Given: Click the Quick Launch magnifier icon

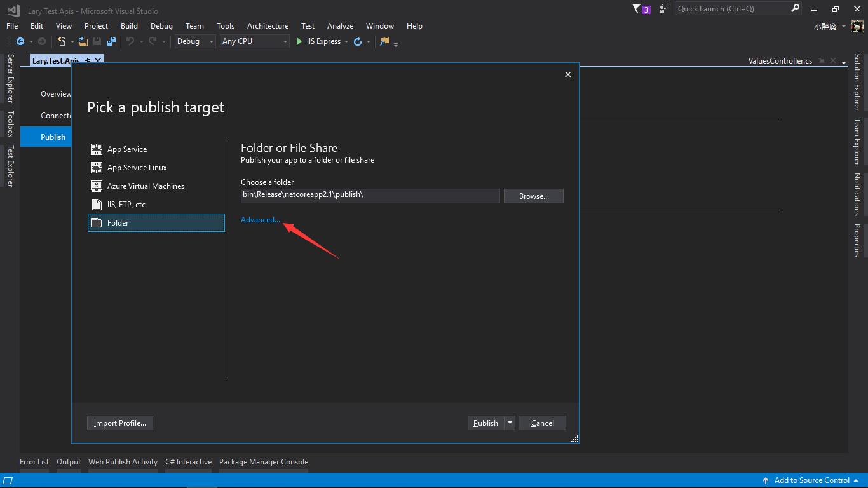Looking at the screenshot, I should click(796, 8).
